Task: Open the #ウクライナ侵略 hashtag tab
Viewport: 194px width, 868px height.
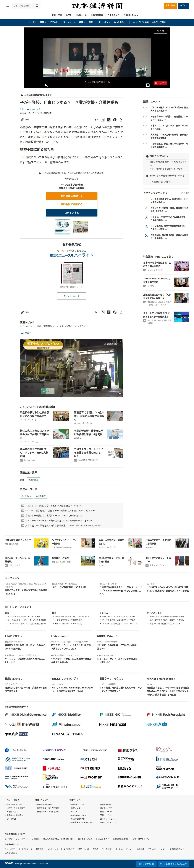Action: (141, 22)
